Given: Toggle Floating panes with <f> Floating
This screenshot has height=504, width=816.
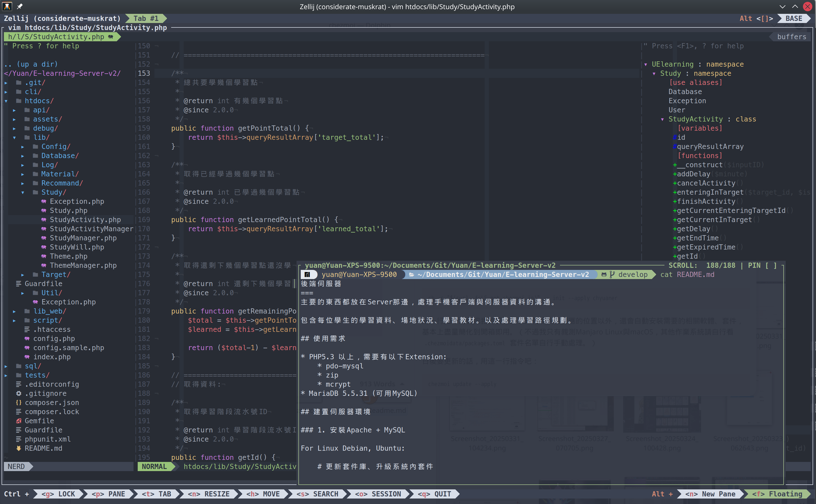Looking at the screenshot, I should (x=777, y=494).
